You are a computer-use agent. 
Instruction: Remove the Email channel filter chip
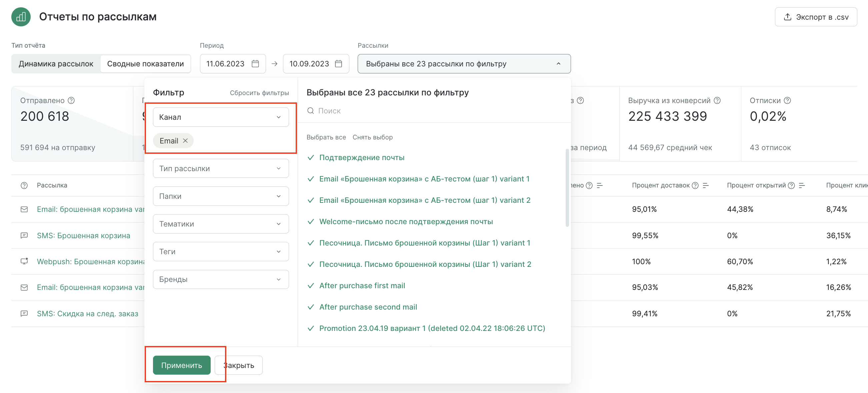(185, 141)
